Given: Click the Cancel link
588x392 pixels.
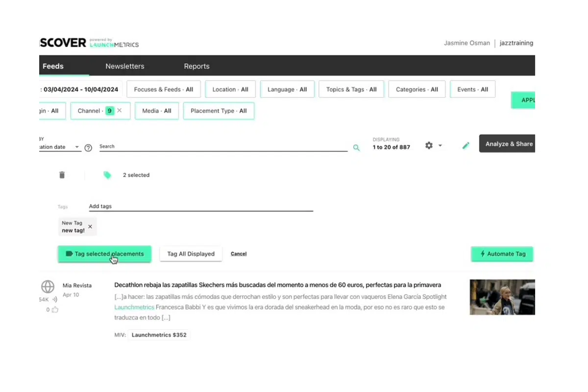Looking at the screenshot, I should pos(239,254).
